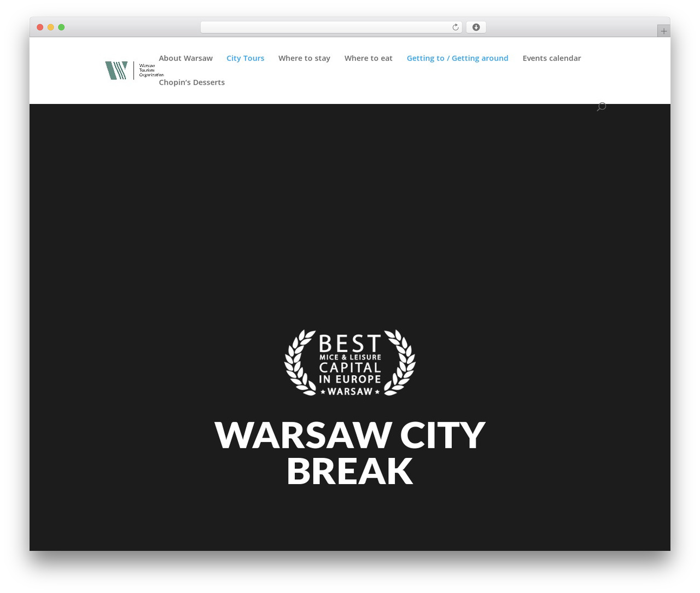Go to City Tours page
This screenshot has height=593, width=700.
coord(246,58)
